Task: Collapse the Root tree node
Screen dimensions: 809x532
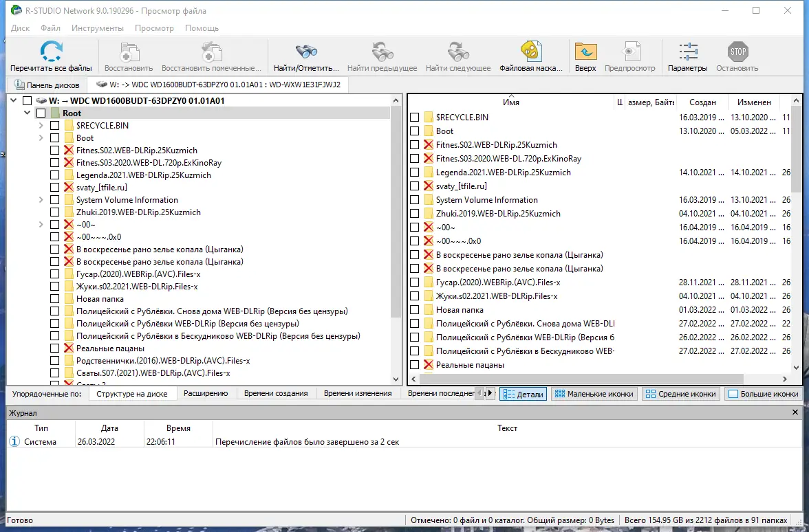Action: click(28, 113)
